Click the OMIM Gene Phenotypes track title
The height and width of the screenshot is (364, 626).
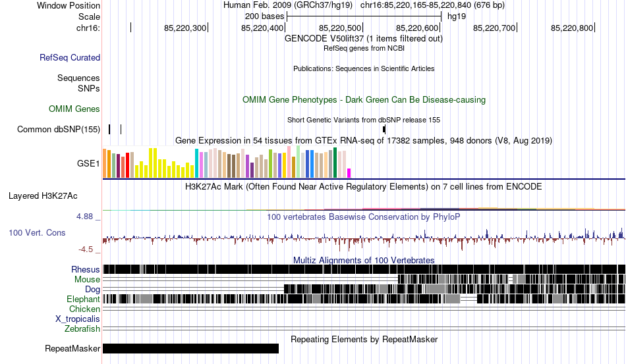click(x=364, y=99)
